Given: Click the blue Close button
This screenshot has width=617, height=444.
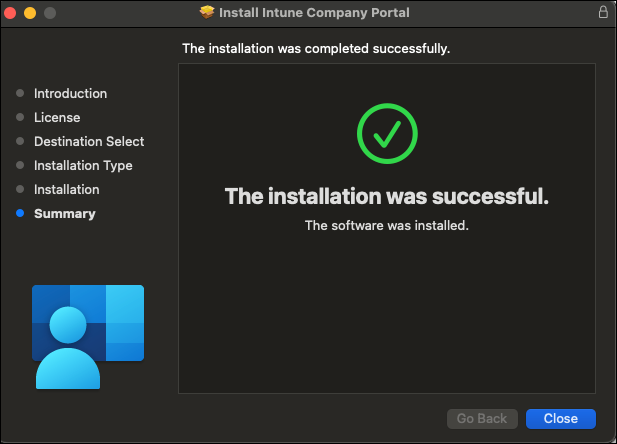Looking at the screenshot, I should [x=560, y=419].
